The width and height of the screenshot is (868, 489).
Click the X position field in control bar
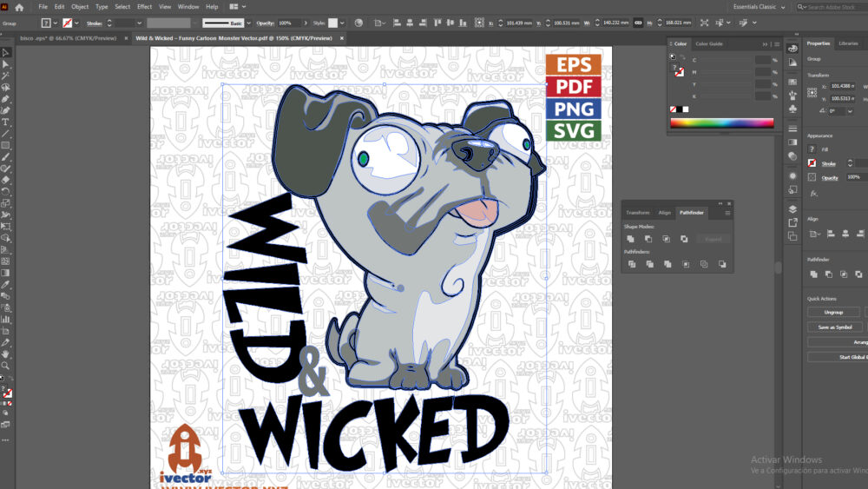tap(519, 23)
